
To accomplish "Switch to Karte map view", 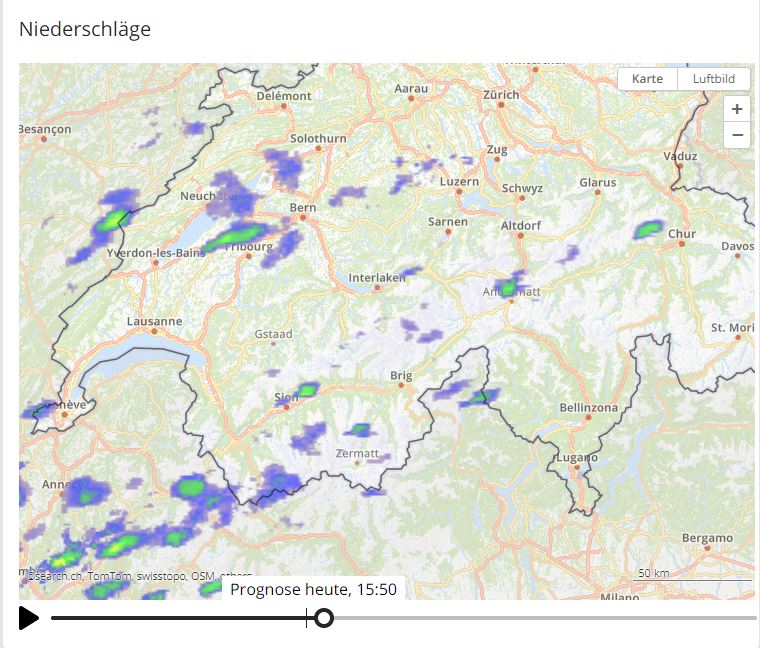I will 647,79.
